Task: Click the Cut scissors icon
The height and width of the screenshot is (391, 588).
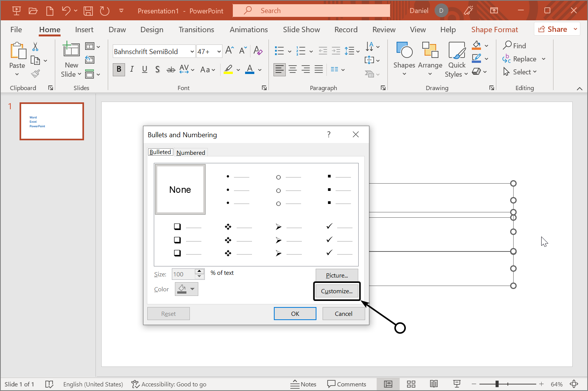Action: [x=35, y=47]
